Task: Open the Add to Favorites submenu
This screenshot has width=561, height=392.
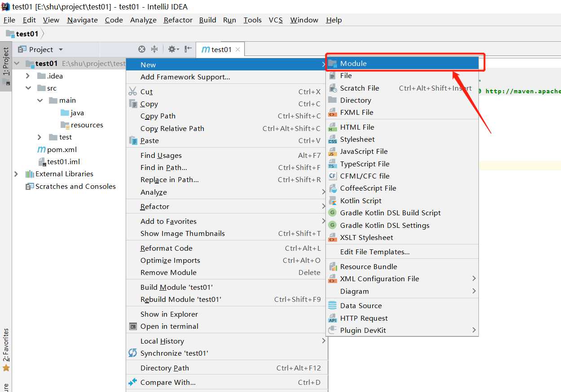Action: [227, 221]
